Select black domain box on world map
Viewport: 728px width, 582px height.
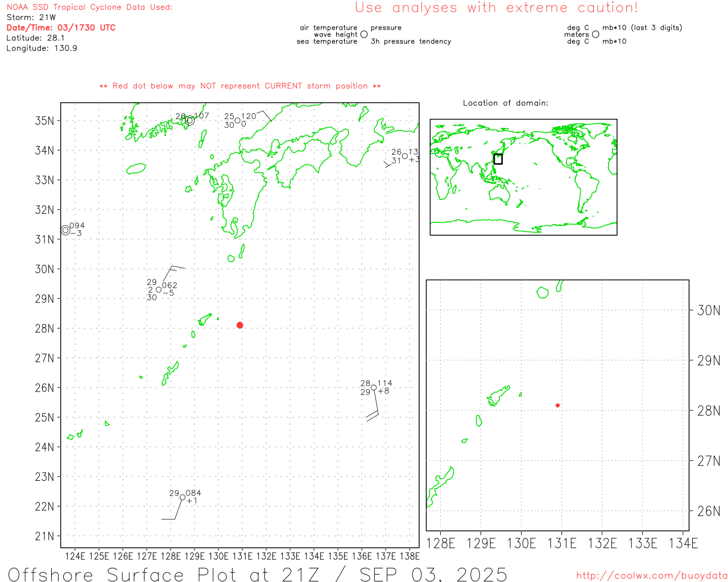coord(498,159)
